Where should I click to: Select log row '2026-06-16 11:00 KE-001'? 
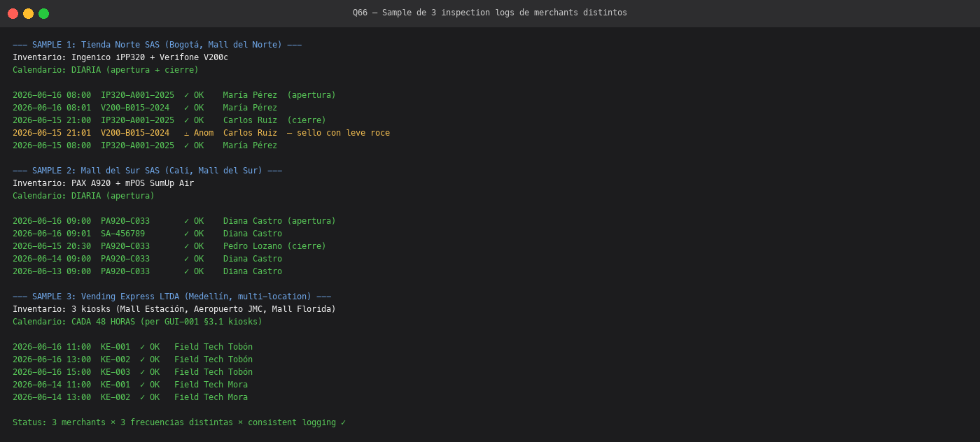coord(133,347)
